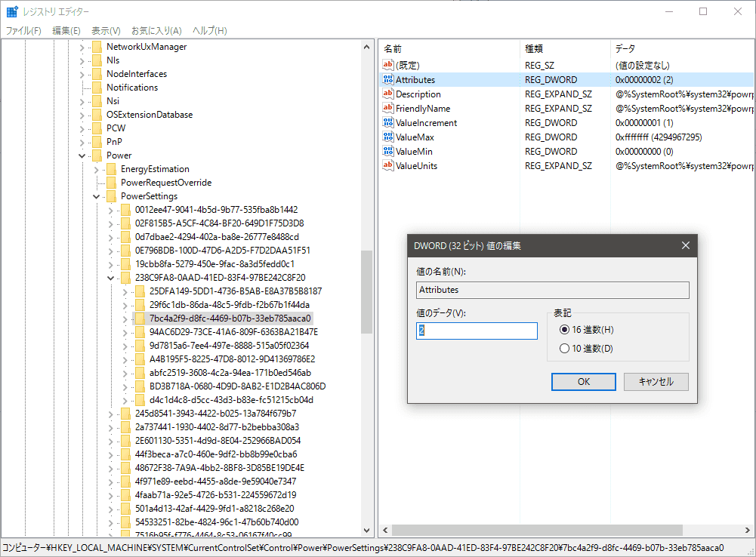Click the ValueIncrement DWORD icon
This screenshot has width=756, height=557.
[x=388, y=122]
